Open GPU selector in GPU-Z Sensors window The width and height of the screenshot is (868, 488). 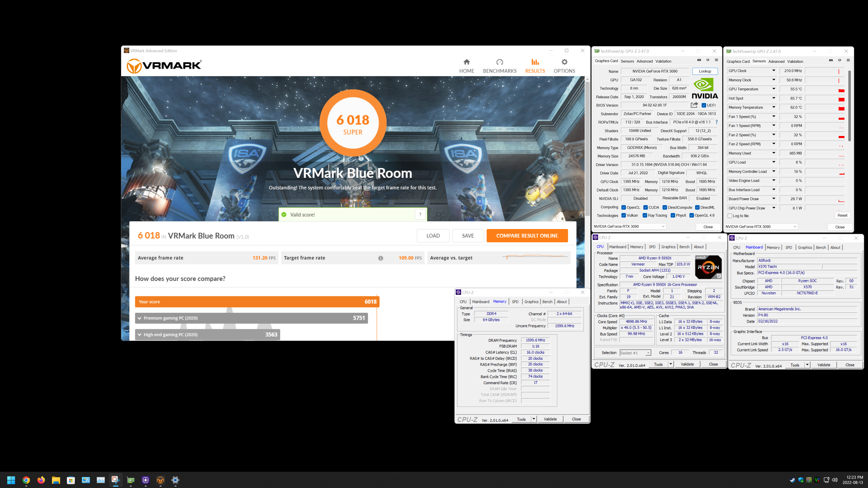click(761, 227)
